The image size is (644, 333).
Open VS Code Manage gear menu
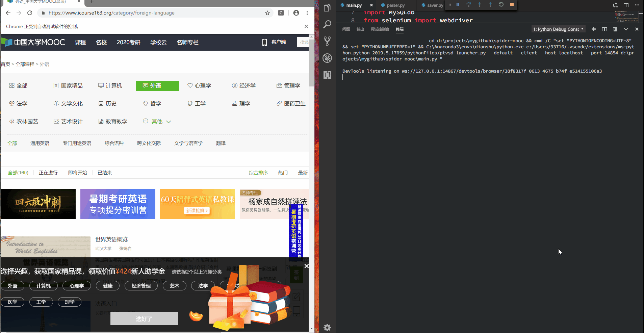(327, 327)
